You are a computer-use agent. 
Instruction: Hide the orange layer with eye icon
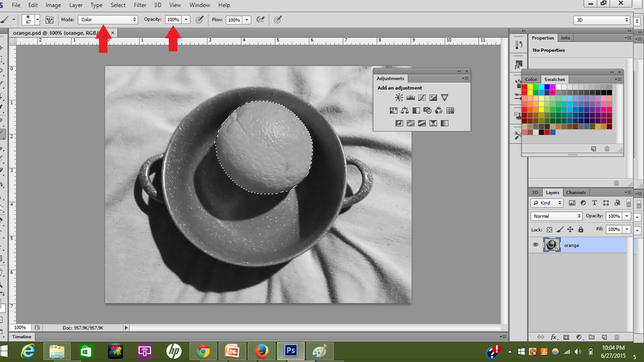pos(536,245)
